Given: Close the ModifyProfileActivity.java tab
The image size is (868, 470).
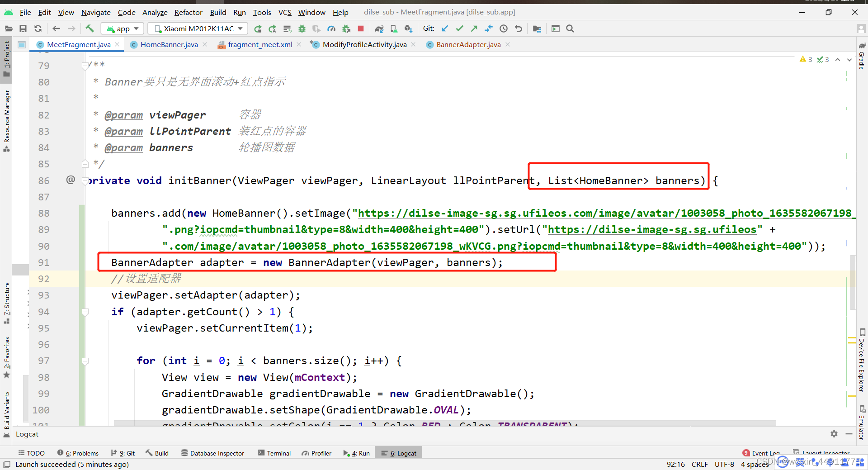Looking at the screenshot, I should tap(413, 44).
